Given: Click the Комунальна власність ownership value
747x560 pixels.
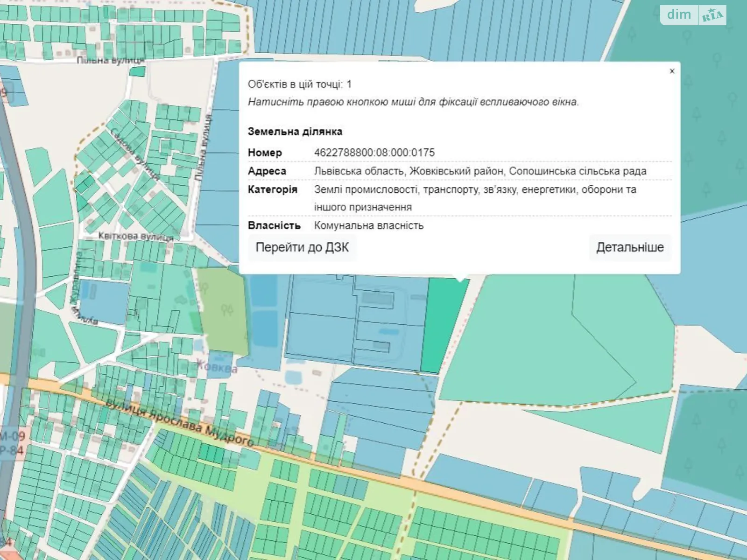Looking at the screenshot, I should coord(369,225).
